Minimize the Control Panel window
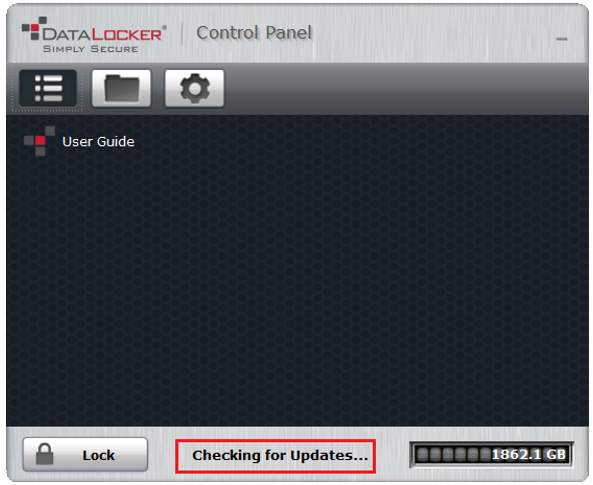 tap(562, 39)
